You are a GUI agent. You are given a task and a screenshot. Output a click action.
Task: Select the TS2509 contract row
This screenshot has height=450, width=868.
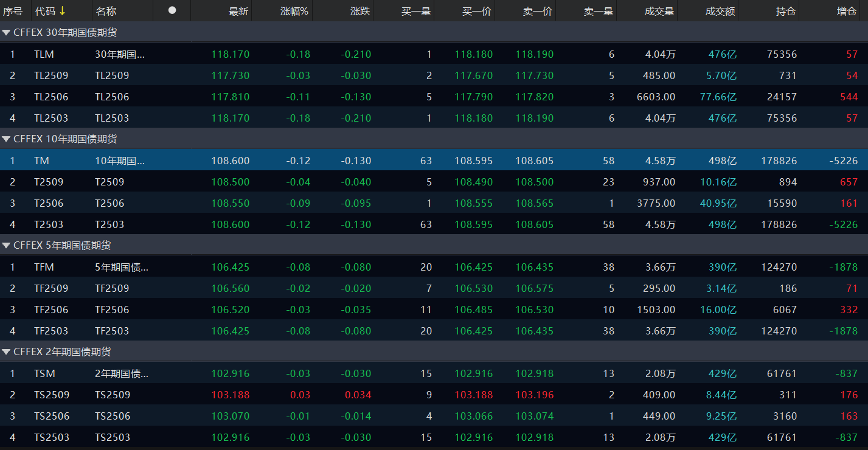(x=52, y=395)
